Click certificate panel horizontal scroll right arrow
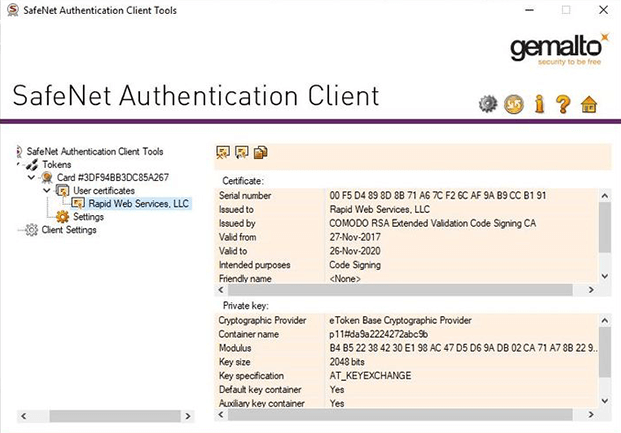Screen dimensions: 621x433 click(x=591, y=290)
